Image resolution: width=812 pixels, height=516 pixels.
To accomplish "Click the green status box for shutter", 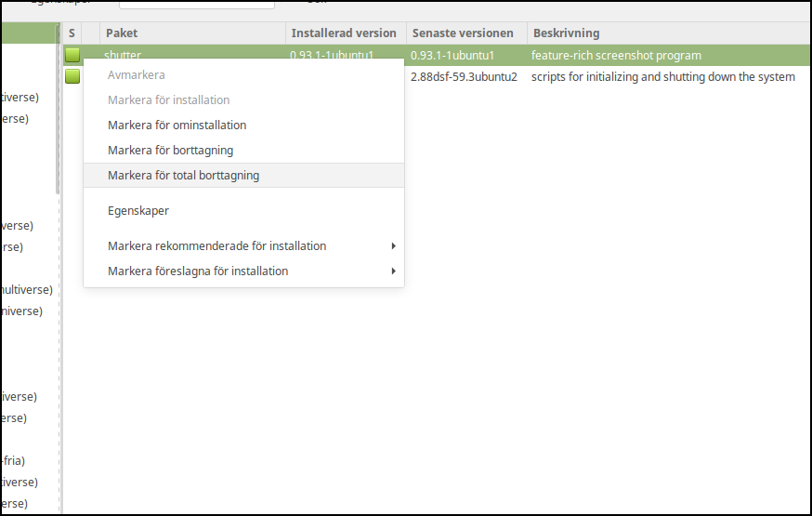I will 72,56.
